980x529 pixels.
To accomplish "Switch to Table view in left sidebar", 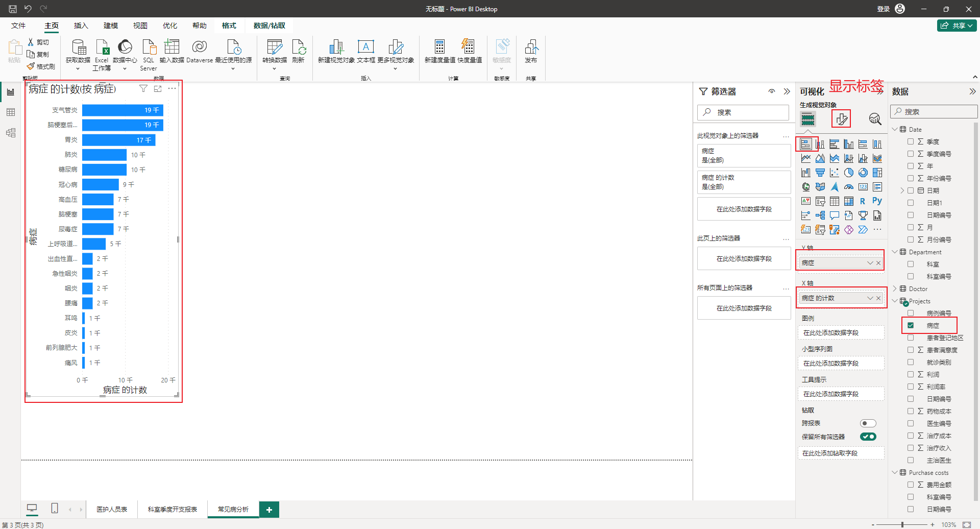I will (x=11, y=112).
